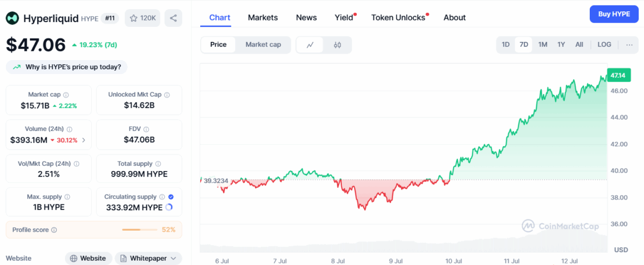Viewport: 644px width, 265px height.
Task: Add HYPE to watchlist with star button
Action: (x=142, y=18)
